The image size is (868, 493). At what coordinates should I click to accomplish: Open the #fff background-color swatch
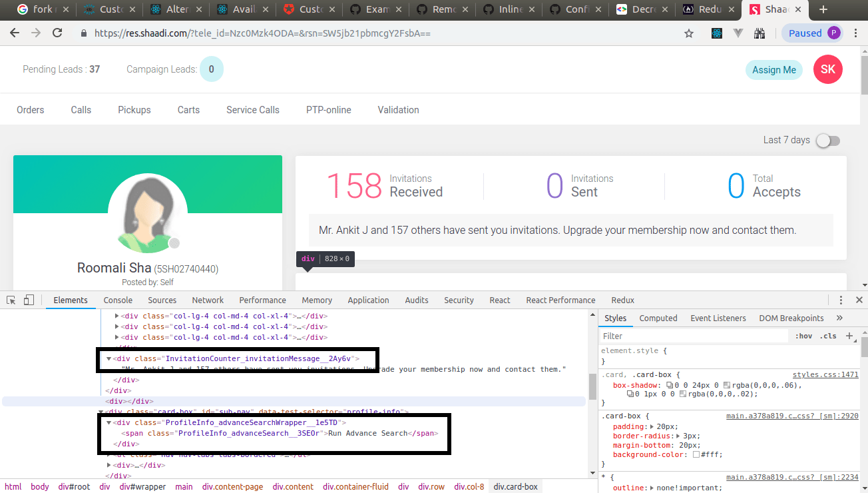tap(696, 454)
